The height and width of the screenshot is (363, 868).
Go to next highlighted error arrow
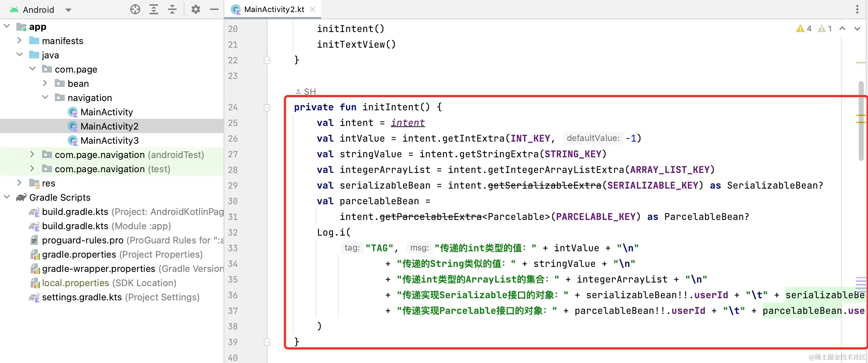click(857, 28)
